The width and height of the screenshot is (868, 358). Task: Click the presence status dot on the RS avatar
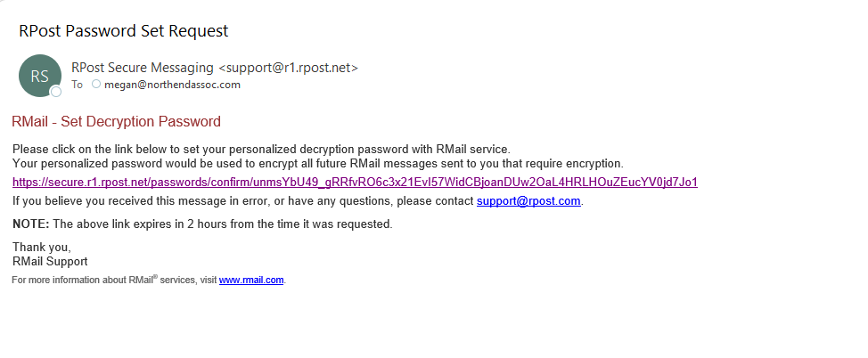coord(55,92)
